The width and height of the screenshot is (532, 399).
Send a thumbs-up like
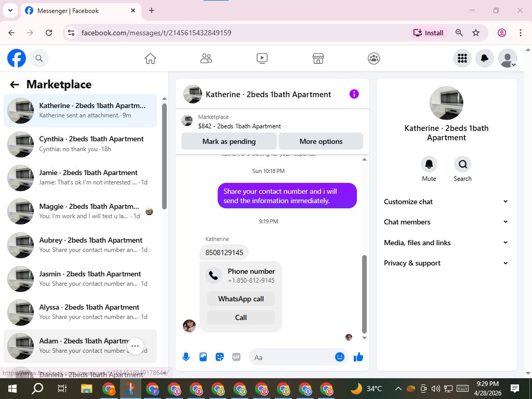pyautogui.click(x=358, y=357)
